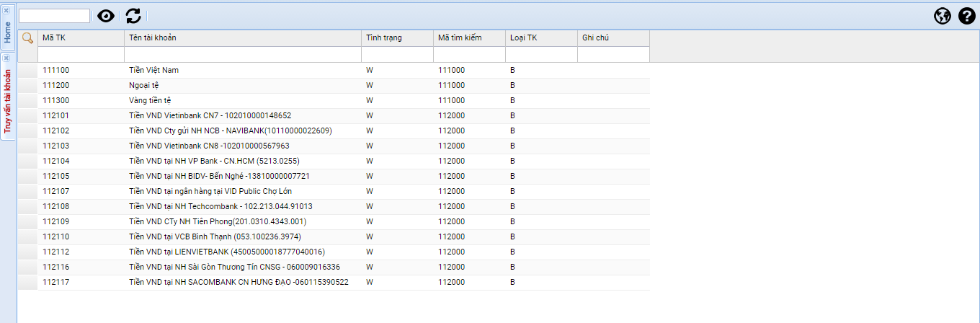Screen dimensions: 980x323
Task: Select account code 112108
Action: point(56,206)
